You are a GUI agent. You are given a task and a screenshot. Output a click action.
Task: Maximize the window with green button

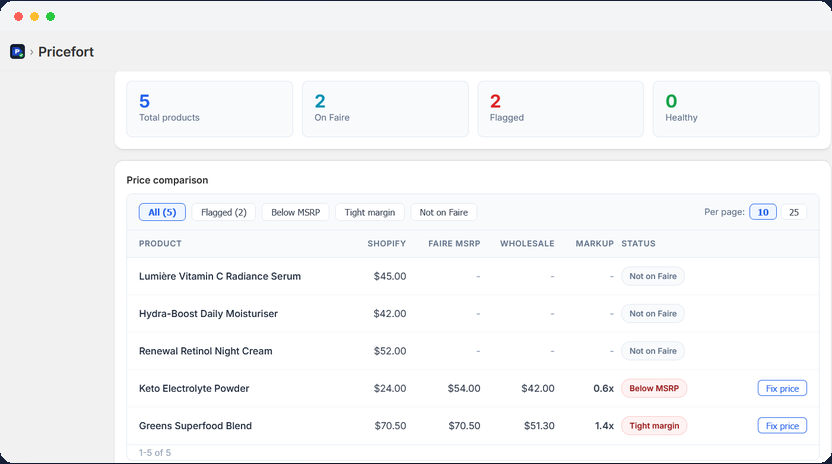coord(50,16)
